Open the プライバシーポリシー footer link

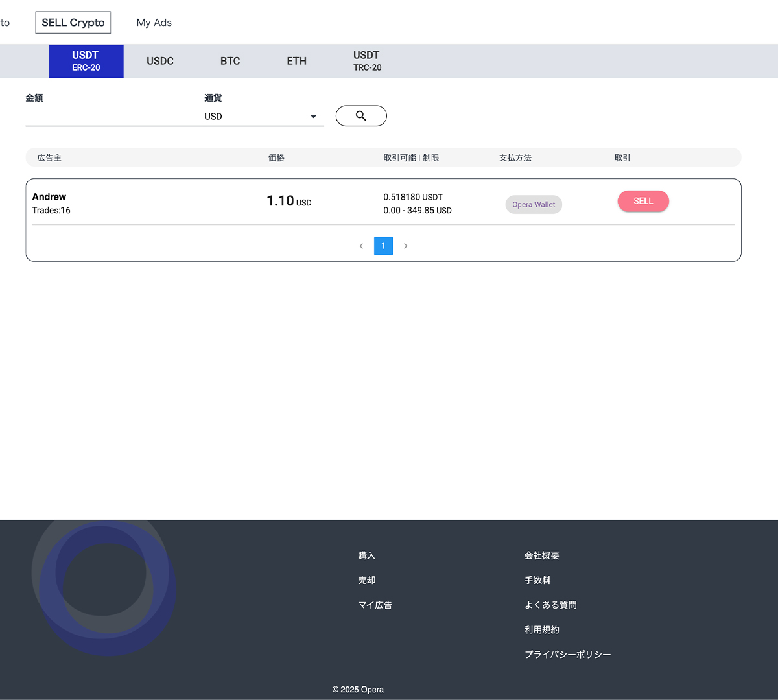(567, 655)
